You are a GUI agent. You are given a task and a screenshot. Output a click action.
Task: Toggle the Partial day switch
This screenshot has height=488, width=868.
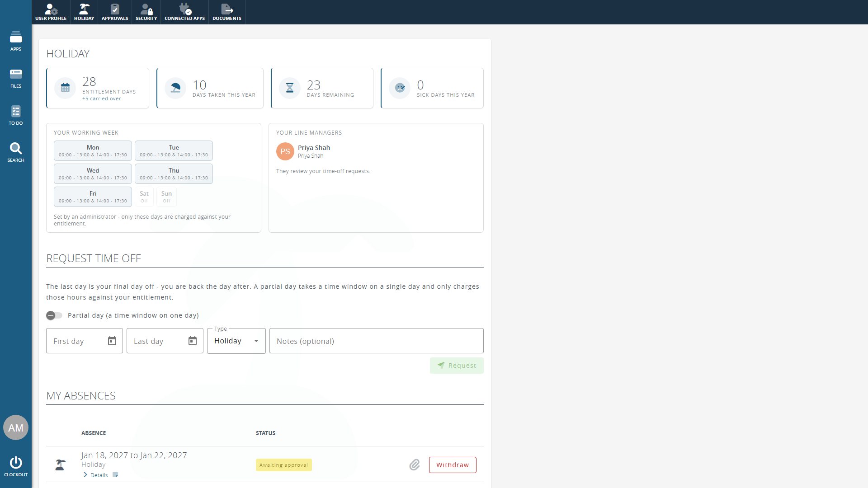(x=54, y=315)
